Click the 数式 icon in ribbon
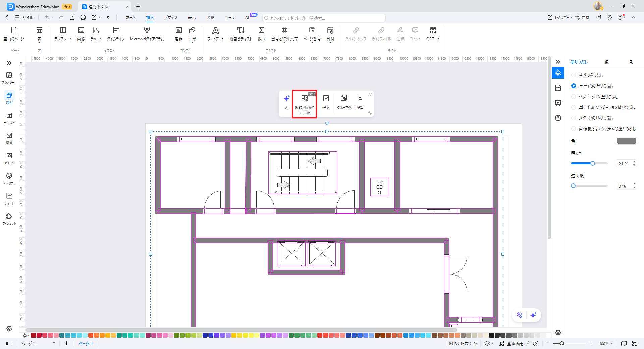644x349 pixels. [x=261, y=34]
